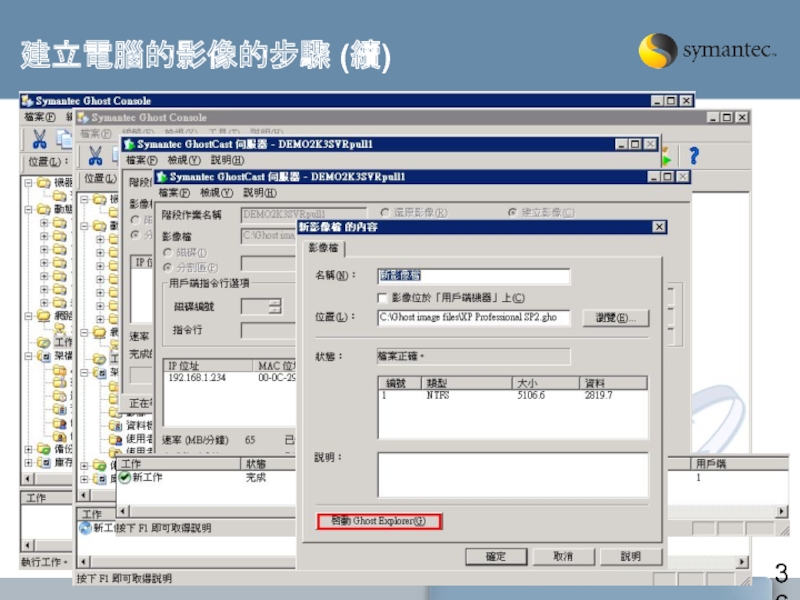Select IP address 192.168.1.234 row
Viewport: 800px width, 600px height.
coord(230,378)
